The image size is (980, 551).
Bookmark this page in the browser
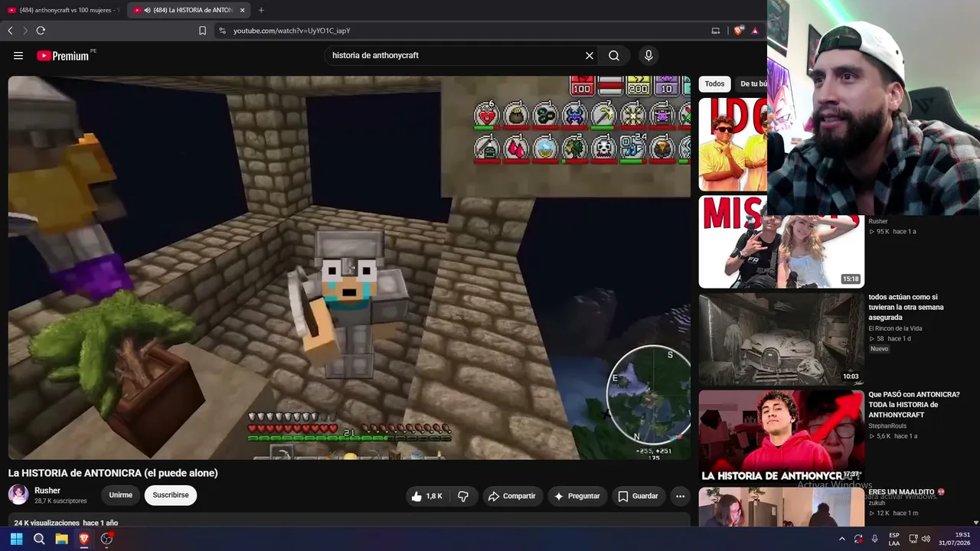(202, 31)
